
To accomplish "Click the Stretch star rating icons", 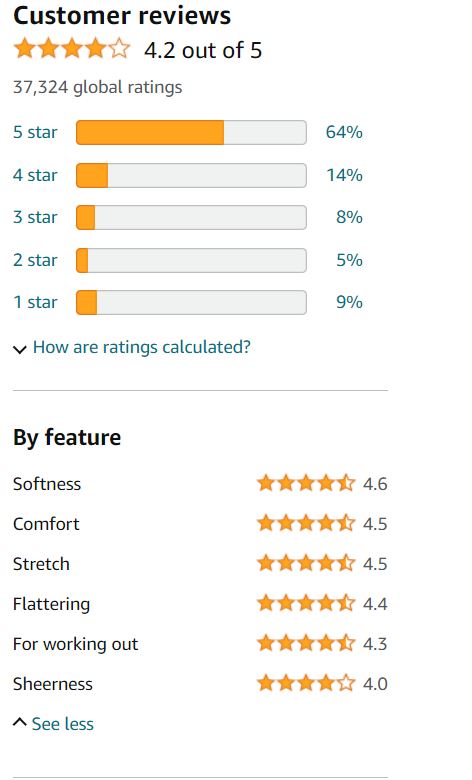I will pos(306,563).
